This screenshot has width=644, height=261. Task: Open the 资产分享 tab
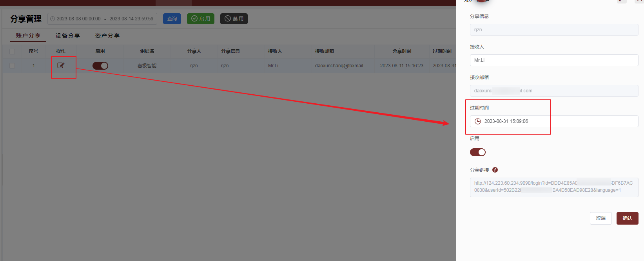tap(107, 36)
